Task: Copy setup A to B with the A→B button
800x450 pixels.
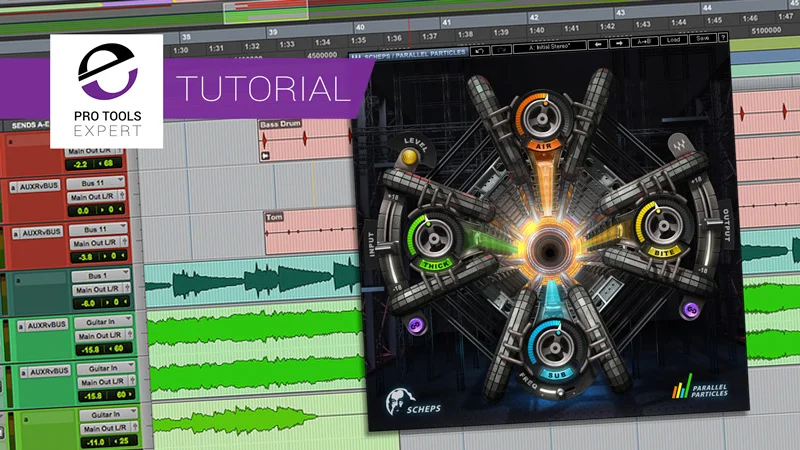Action: pos(644,42)
